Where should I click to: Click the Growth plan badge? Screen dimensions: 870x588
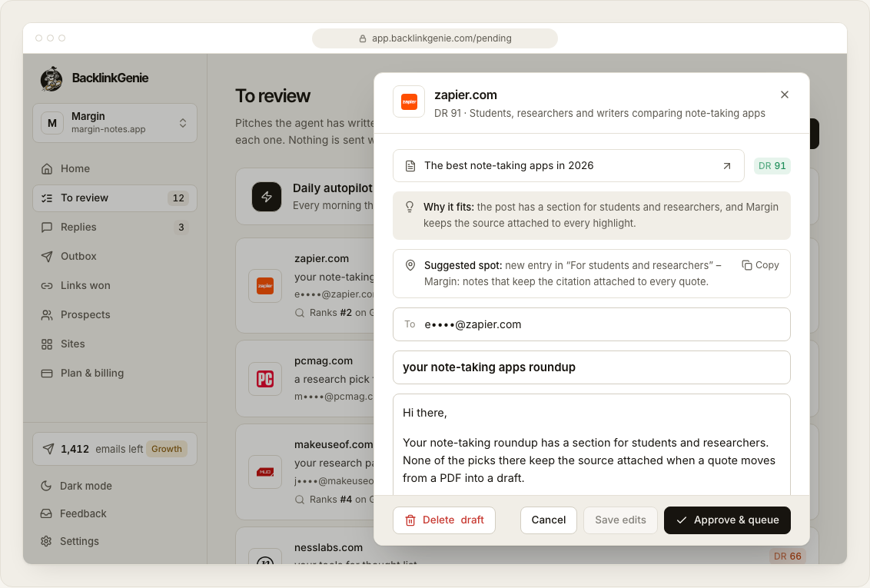pos(167,450)
